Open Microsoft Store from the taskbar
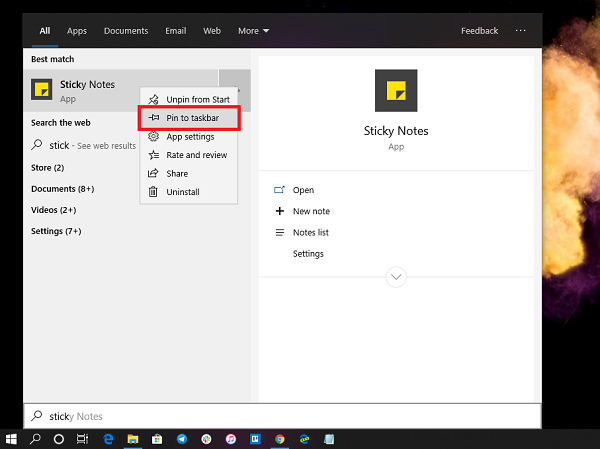 [157, 439]
